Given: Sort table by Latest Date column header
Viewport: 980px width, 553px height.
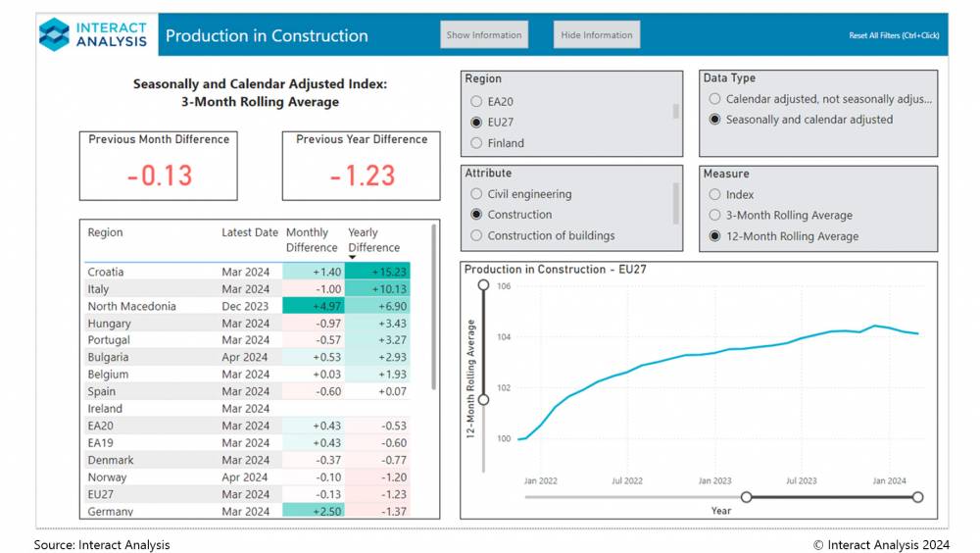Looking at the screenshot, I should (249, 233).
